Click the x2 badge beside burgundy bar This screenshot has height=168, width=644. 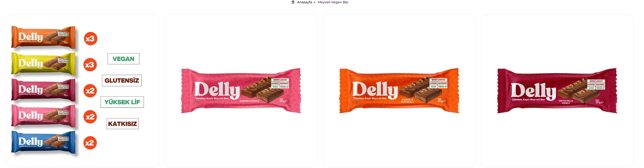[x=90, y=91]
